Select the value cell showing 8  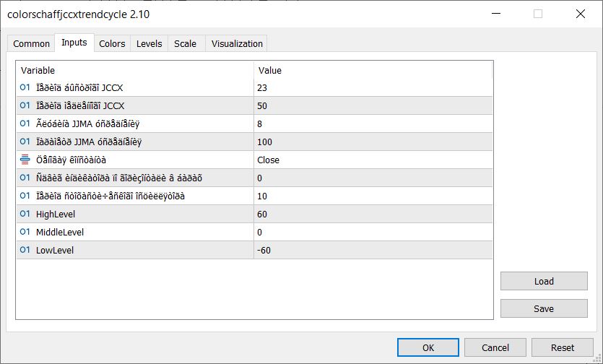[373, 124]
